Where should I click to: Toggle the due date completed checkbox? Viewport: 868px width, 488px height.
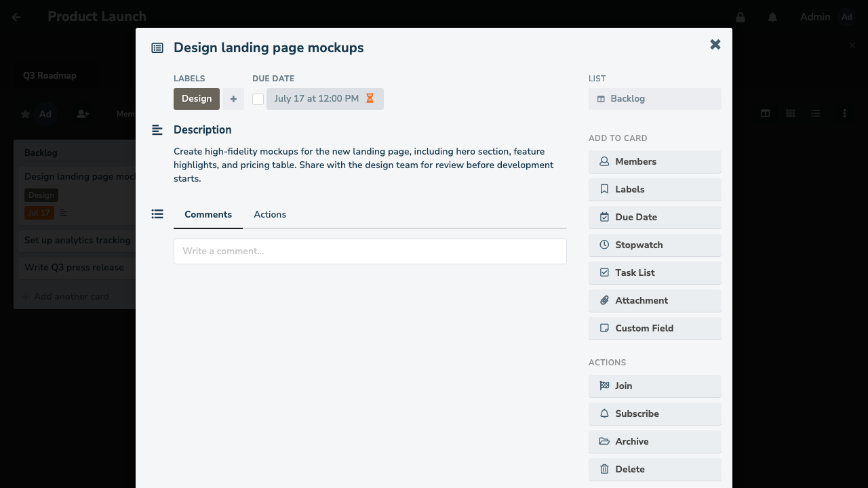[x=258, y=99]
